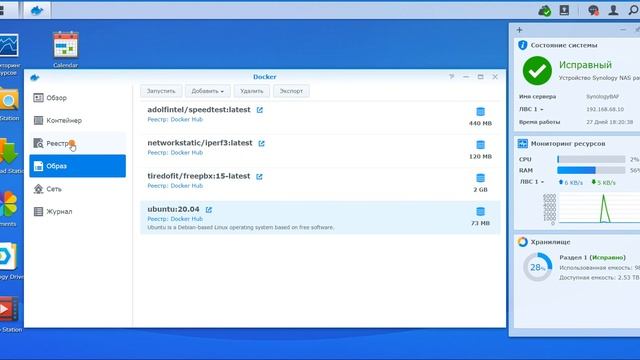
Task: Open external link for adolfintel/speedtest:latest
Action: pyautogui.click(x=260, y=110)
